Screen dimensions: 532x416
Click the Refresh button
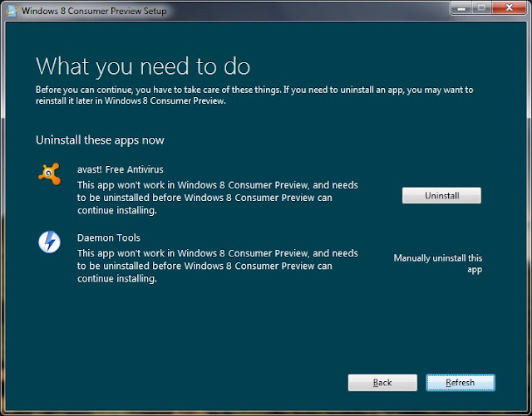pos(461,383)
